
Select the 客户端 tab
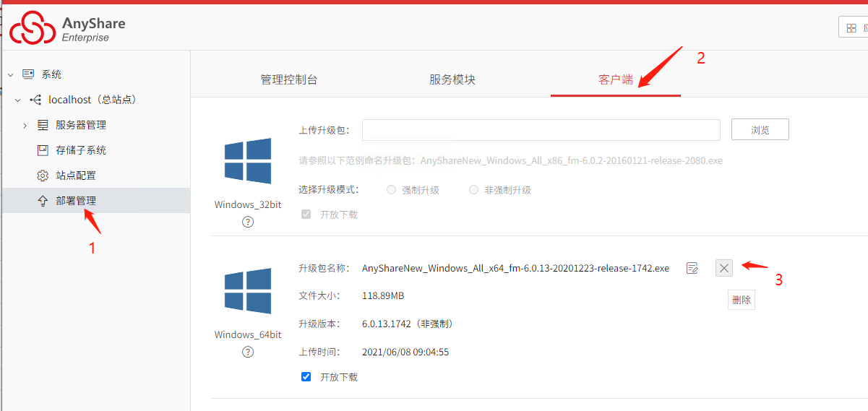pyautogui.click(x=616, y=79)
